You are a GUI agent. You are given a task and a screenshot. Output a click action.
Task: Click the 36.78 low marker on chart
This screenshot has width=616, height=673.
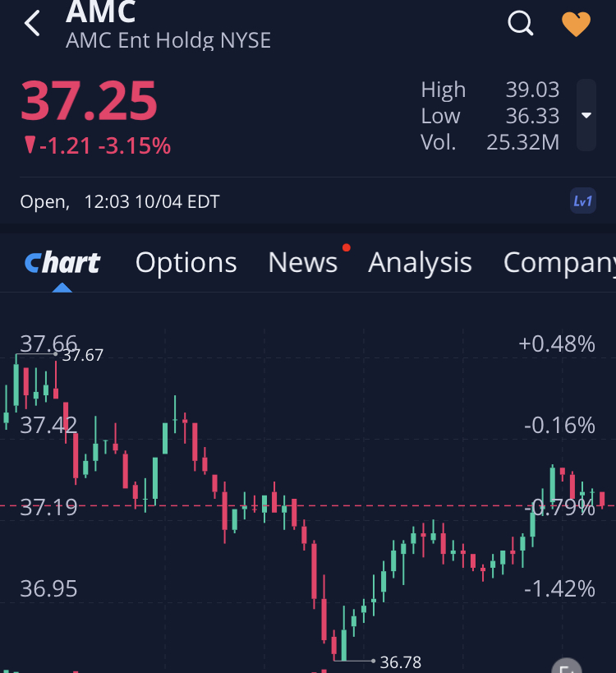pos(401,661)
